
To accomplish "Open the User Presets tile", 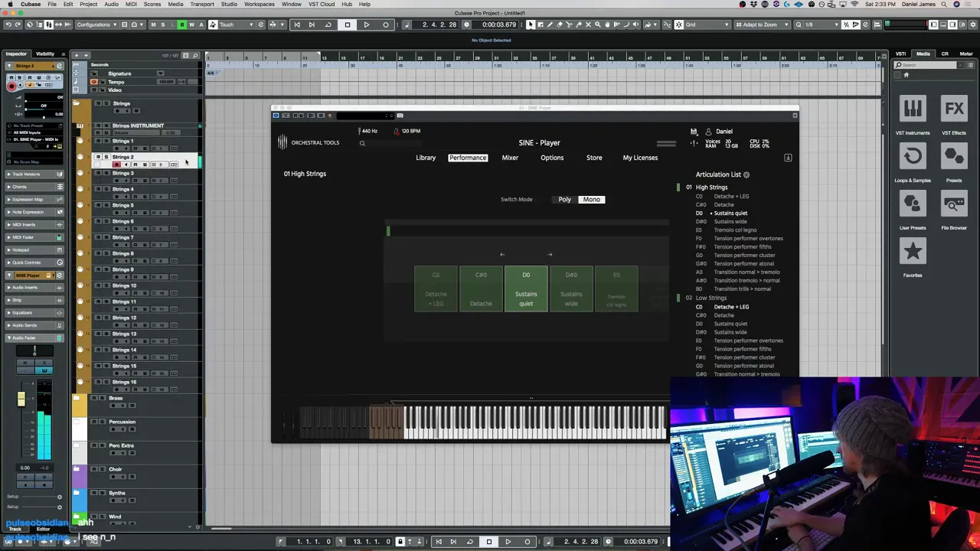I will 913,204.
